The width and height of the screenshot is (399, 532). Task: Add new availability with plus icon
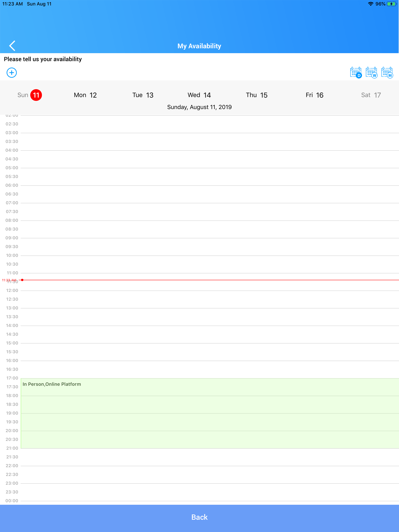point(11,73)
